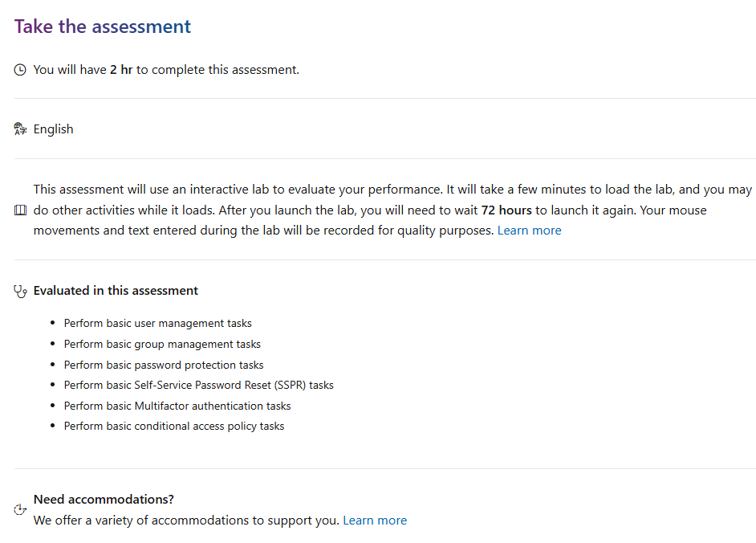
Task: Select the English language label
Action: click(x=54, y=129)
